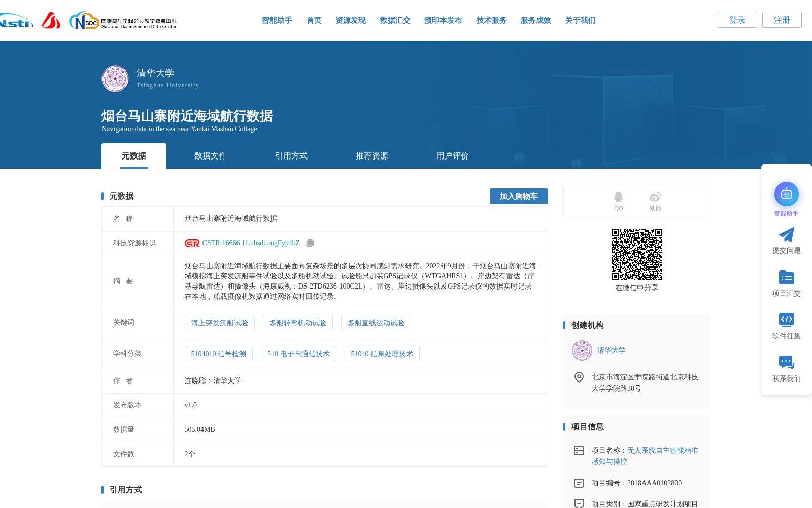This screenshot has height=508, width=812.
Task: Open 技术服务 navigation item
Action: [491, 20]
